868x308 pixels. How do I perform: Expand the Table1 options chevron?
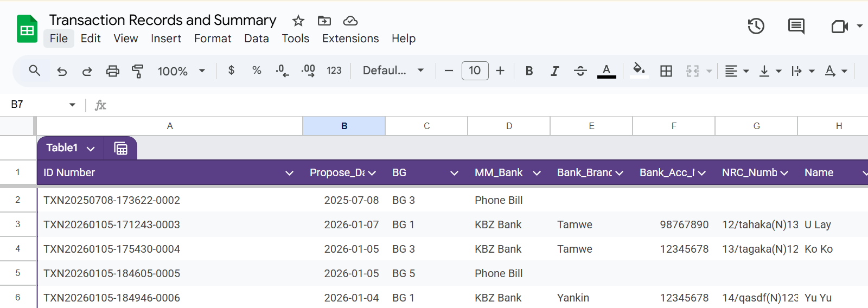91,149
